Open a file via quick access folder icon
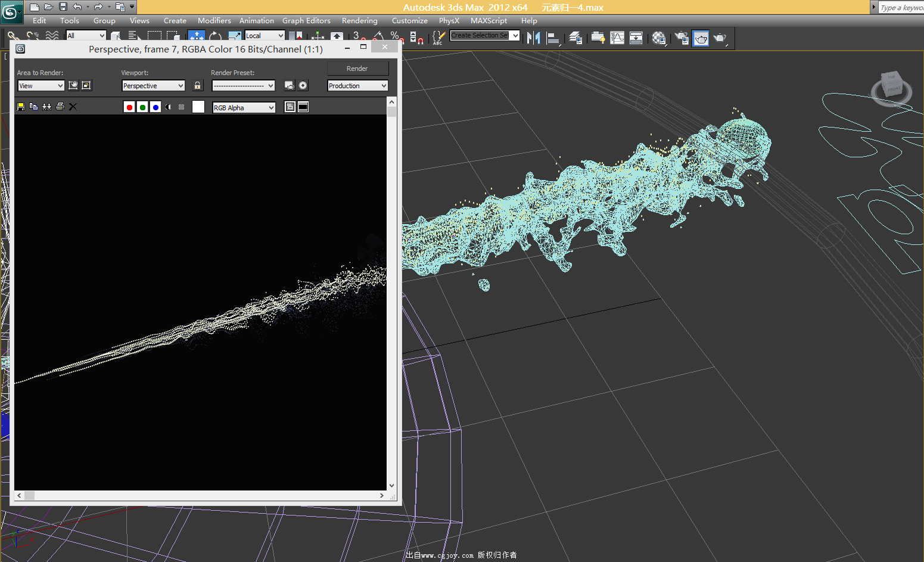924x562 pixels. click(48, 7)
